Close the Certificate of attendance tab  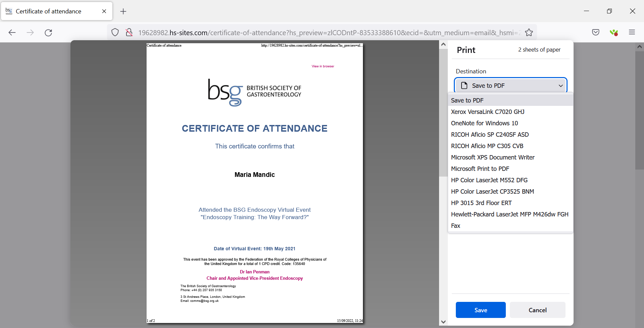click(x=104, y=11)
